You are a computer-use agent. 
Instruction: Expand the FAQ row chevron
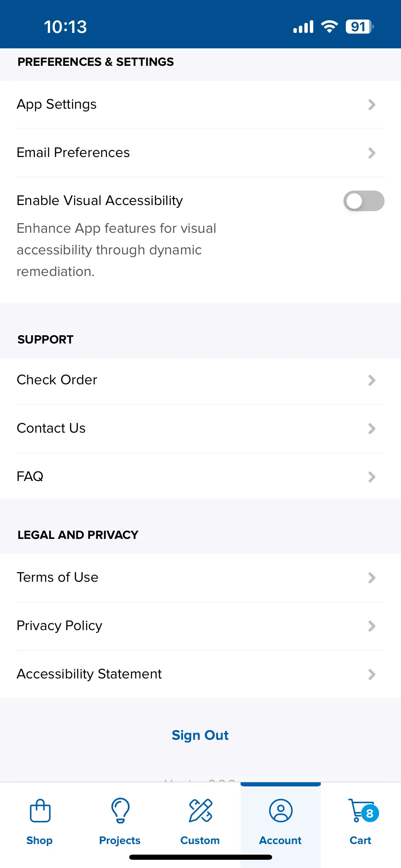coord(372,477)
